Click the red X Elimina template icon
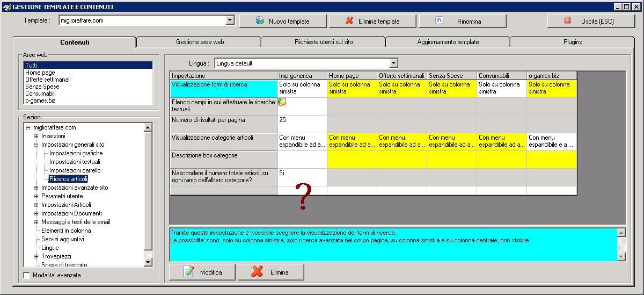 coord(349,21)
